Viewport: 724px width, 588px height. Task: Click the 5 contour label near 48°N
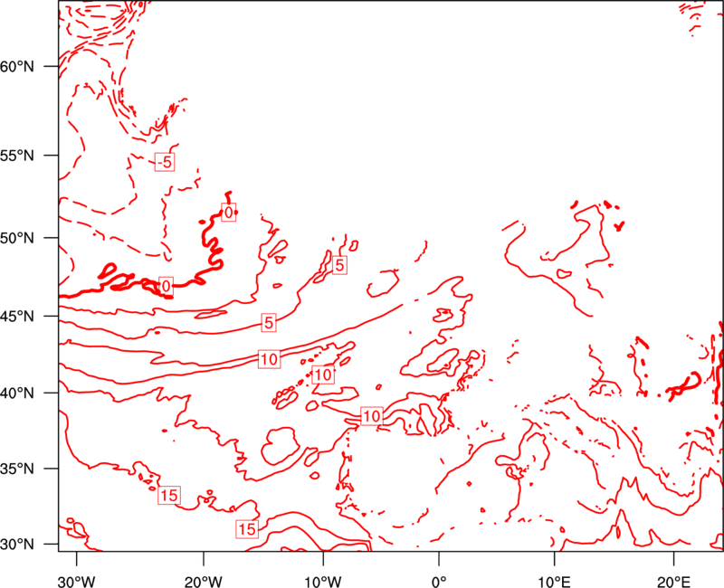(x=339, y=265)
